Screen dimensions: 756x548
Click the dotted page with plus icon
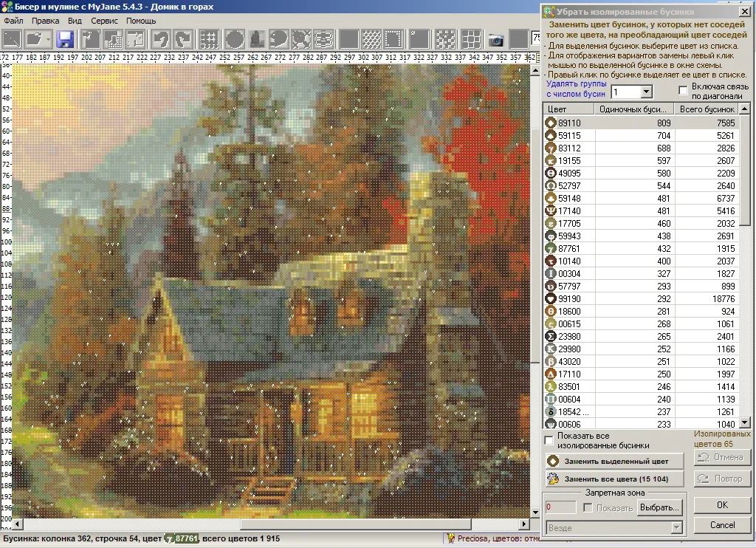point(136,39)
